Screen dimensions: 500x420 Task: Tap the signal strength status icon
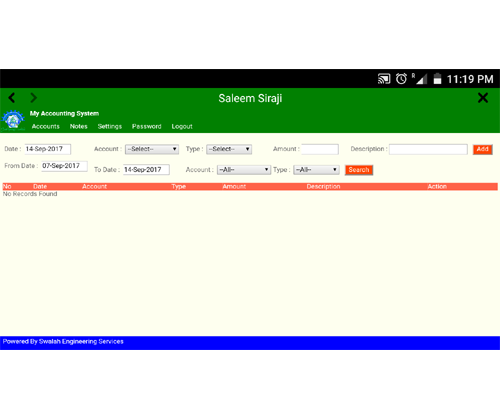[x=420, y=79]
